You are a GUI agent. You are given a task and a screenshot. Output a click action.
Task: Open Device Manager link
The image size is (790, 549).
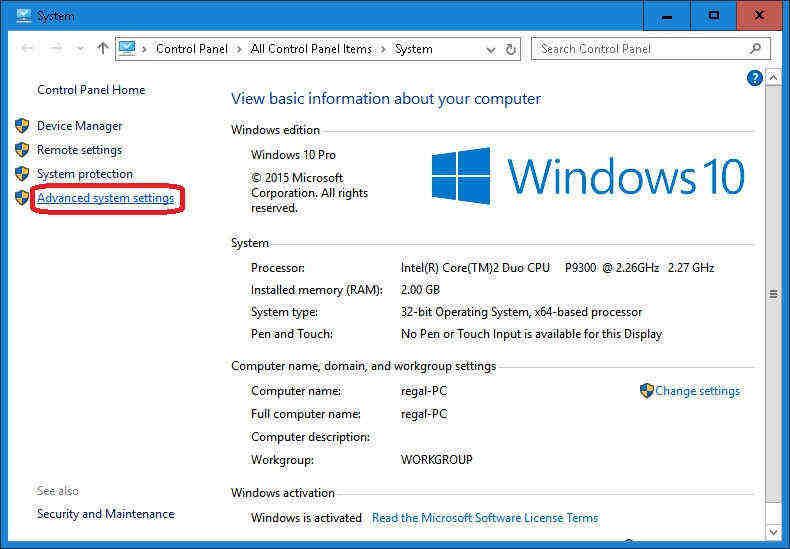click(80, 125)
